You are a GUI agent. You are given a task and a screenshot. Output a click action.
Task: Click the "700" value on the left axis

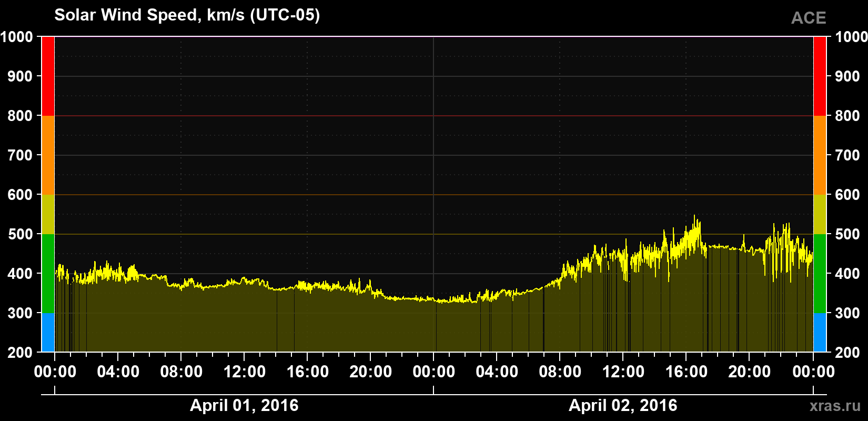click(x=20, y=155)
